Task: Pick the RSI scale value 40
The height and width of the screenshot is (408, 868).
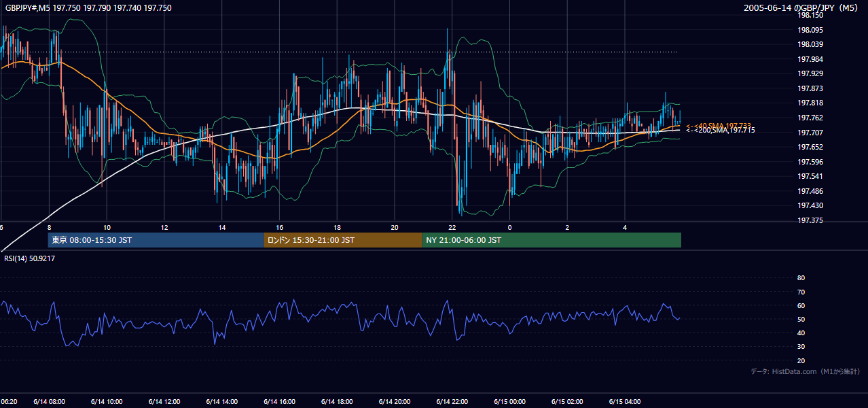Action: tap(801, 333)
